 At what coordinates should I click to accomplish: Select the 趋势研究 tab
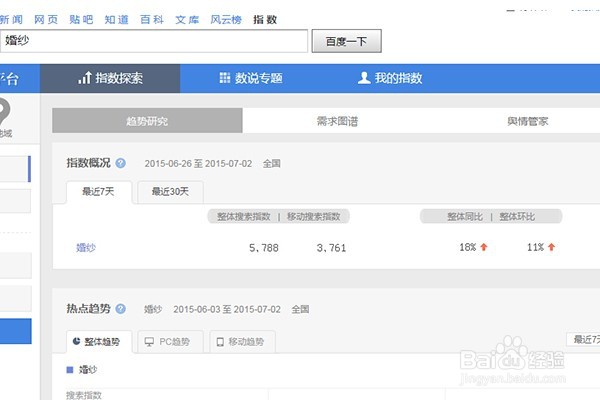pyautogui.click(x=147, y=121)
